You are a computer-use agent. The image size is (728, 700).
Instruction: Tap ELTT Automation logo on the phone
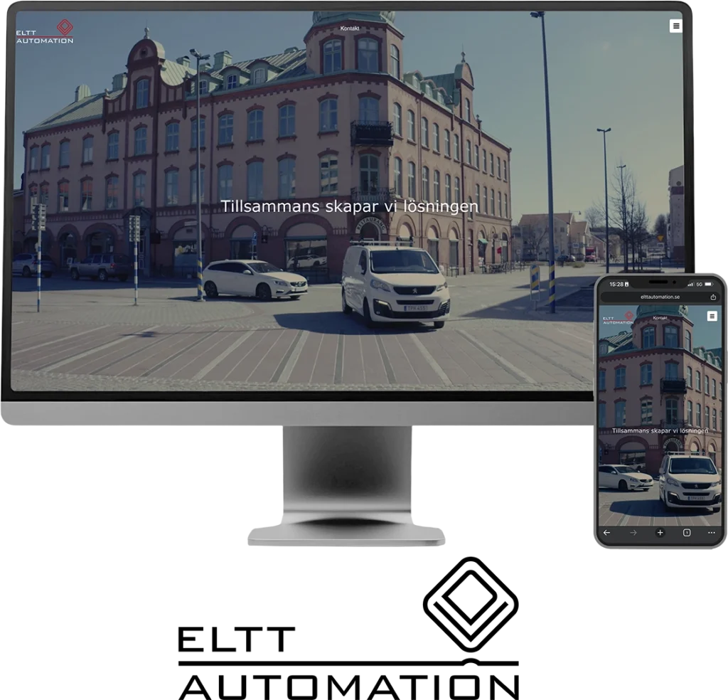tap(617, 317)
